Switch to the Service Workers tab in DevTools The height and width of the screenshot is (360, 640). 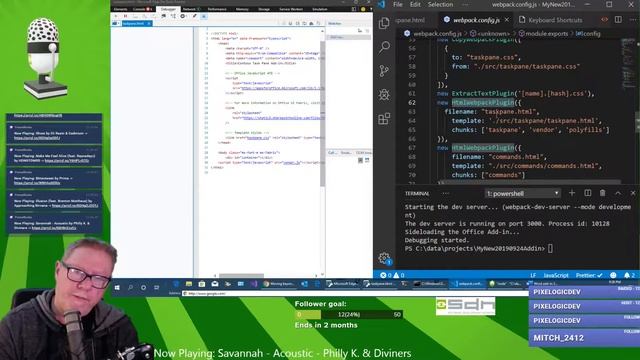[291, 9]
